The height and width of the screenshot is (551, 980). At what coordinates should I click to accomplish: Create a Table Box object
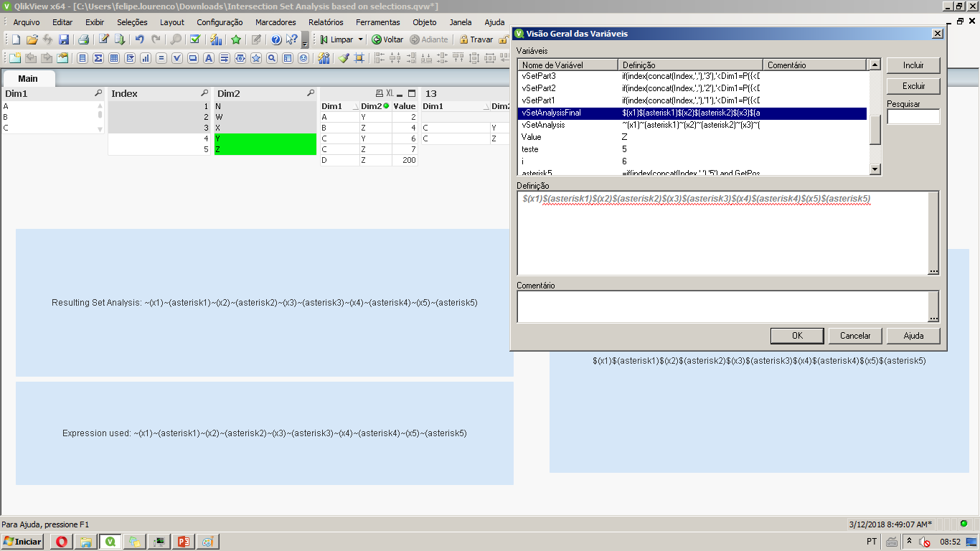[114, 58]
